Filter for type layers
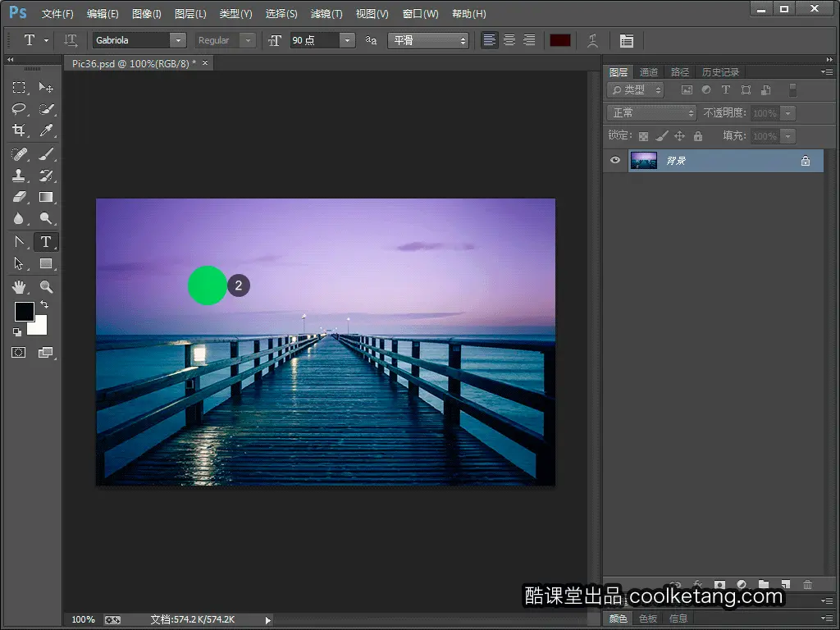 click(726, 90)
